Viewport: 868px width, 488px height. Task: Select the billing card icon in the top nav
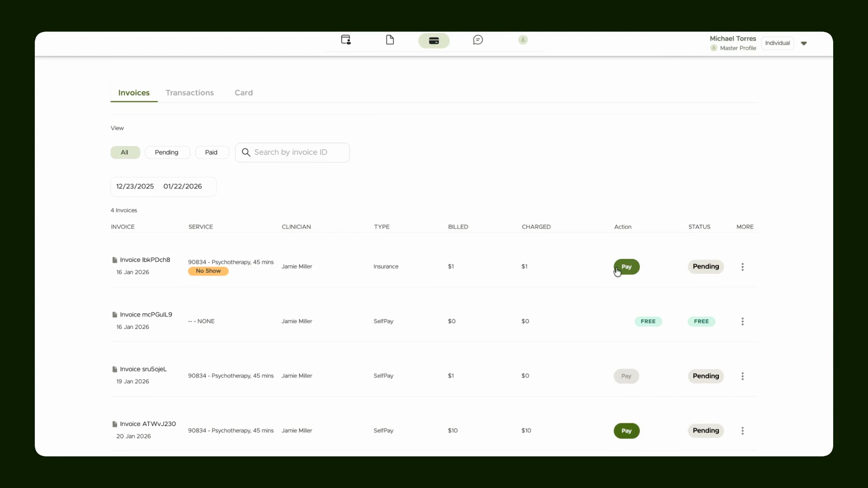(434, 41)
